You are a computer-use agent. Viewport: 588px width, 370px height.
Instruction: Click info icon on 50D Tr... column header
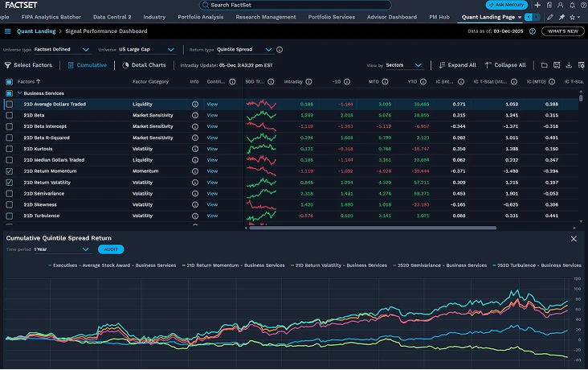tap(271, 81)
